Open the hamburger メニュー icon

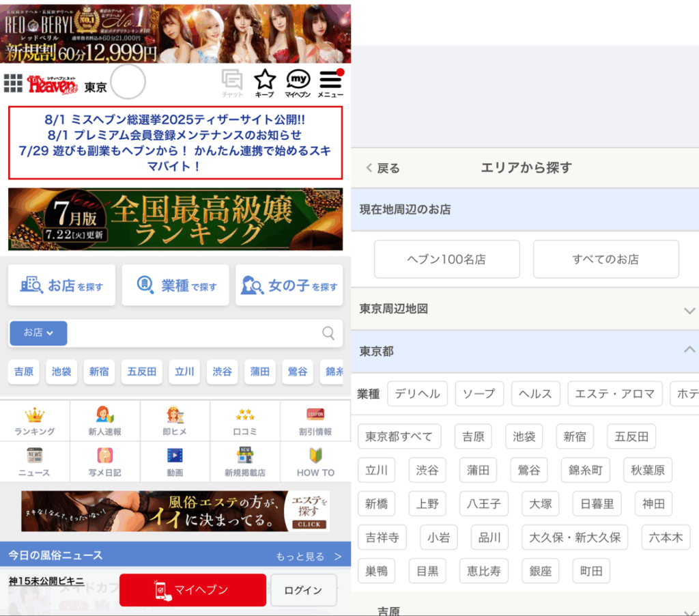click(330, 81)
